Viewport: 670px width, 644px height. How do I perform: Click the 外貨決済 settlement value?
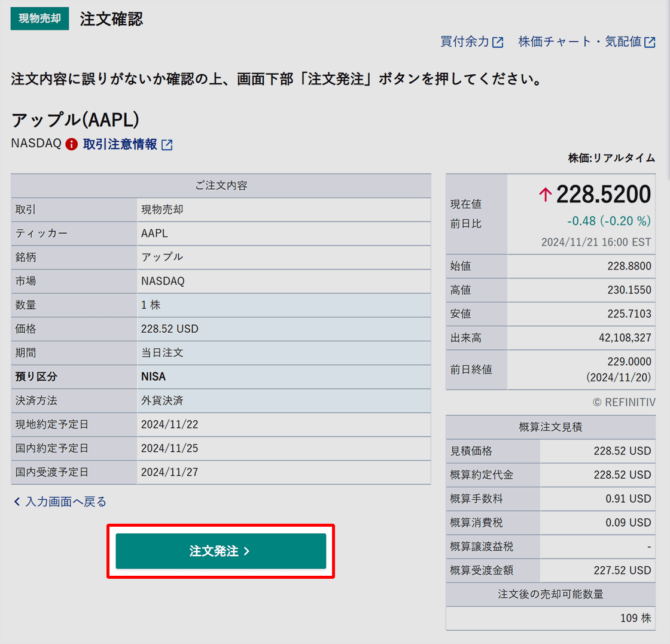point(162,400)
